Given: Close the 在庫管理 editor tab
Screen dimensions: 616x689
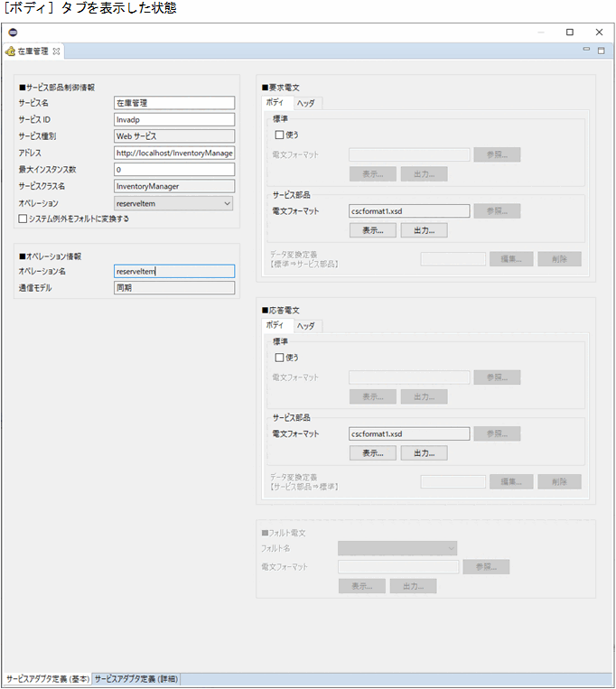Looking at the screenshot, I should tap(56, 51).
